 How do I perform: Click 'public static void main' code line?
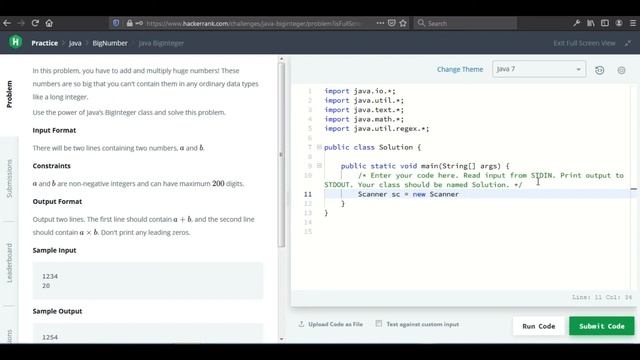(425, 166)
